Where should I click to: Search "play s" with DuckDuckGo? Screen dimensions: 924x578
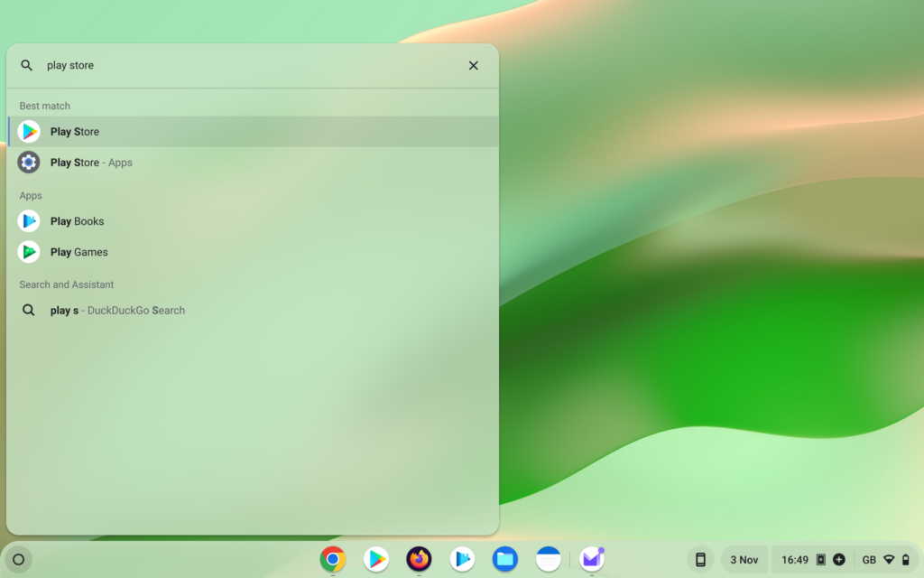click(x=254, y=311)
